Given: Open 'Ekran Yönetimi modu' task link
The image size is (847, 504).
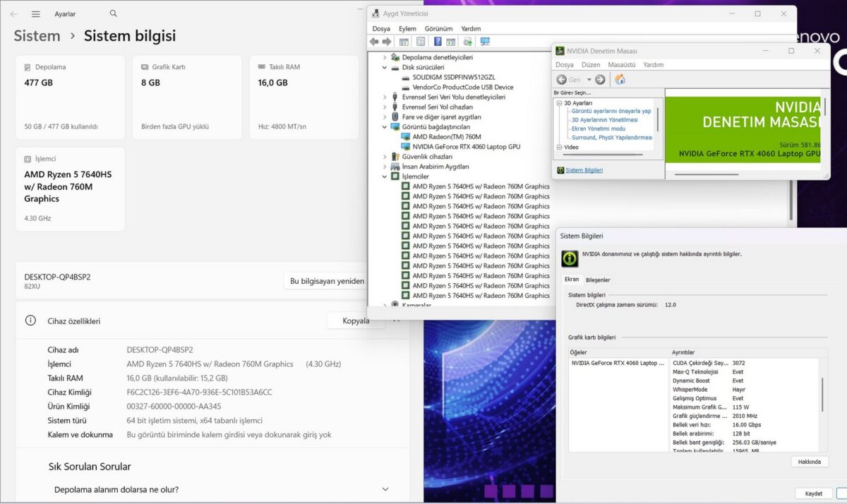Looking at the screenshot, I should pos(598,128).
